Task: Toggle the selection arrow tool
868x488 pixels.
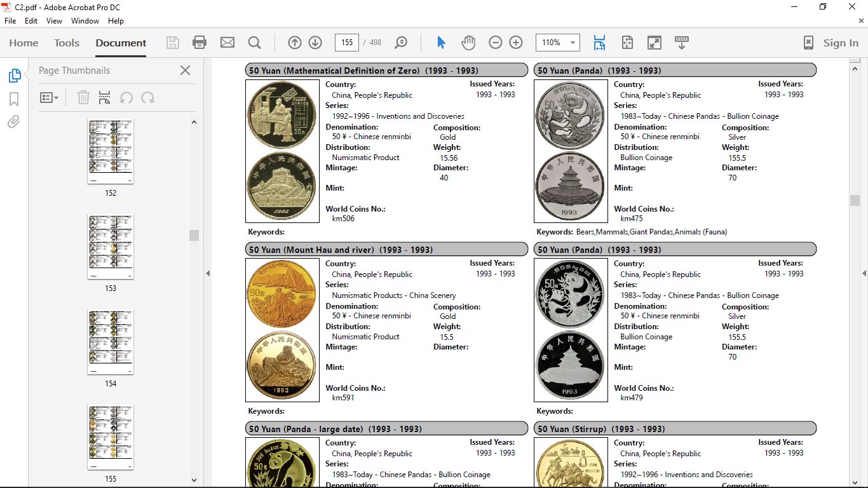Action: [x=440, y=42]
